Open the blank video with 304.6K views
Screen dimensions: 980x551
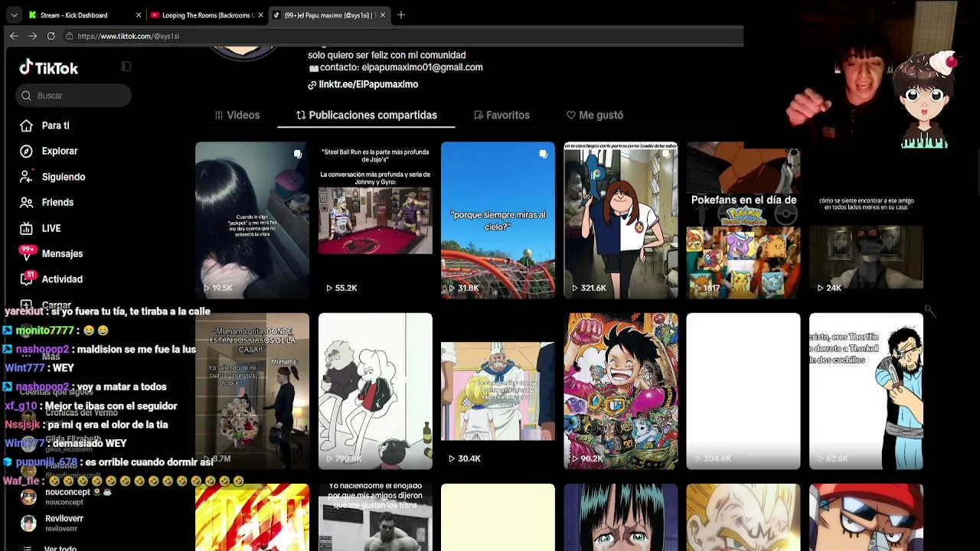click(743, 391)
